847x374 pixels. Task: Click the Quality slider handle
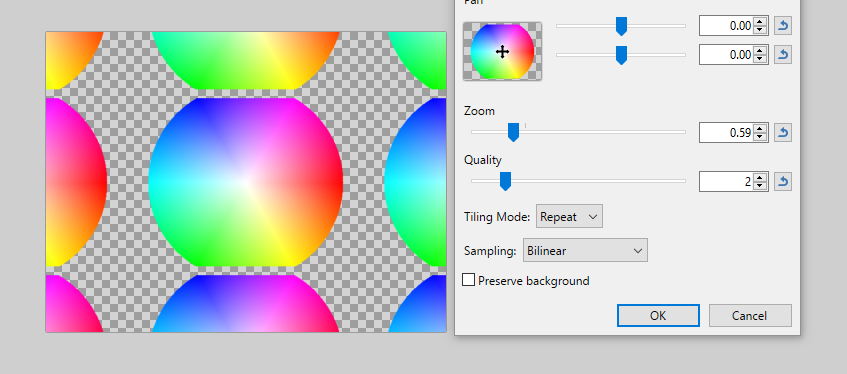(x=506, y=182)
